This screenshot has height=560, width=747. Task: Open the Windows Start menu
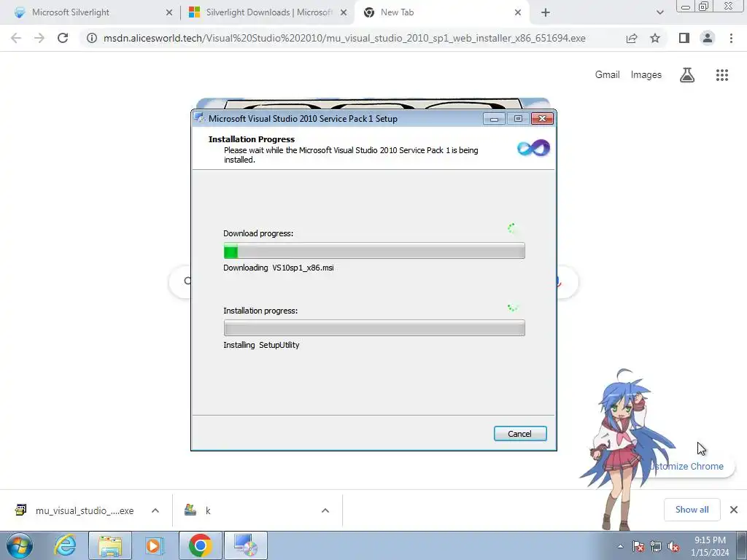pos(20,545)
